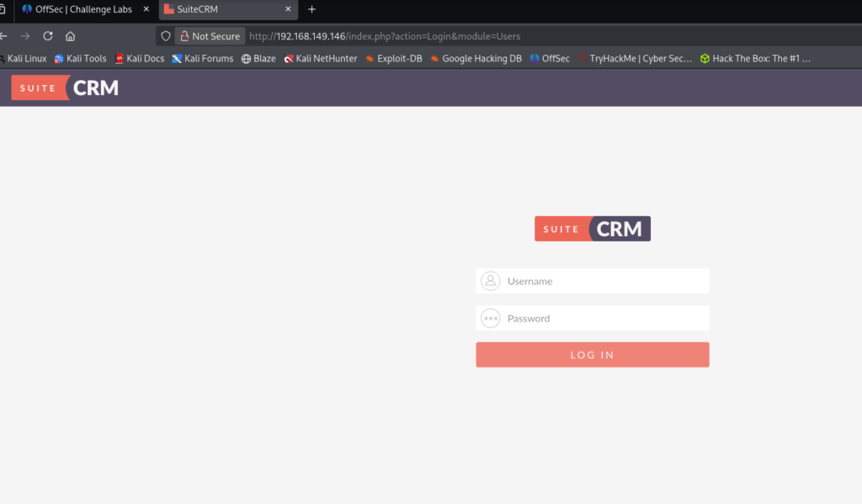Screen dimensions: 862x504
Task: Open the Kali NetHunter bookmark
Action: coord(321,59)
